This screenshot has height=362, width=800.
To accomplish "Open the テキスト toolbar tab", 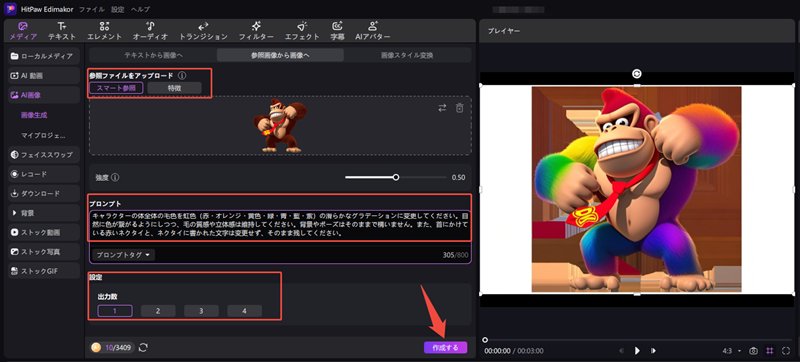I will 62,31.
